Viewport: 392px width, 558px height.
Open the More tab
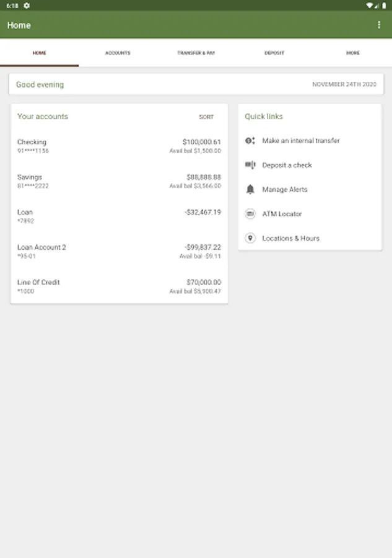[353, 53]
